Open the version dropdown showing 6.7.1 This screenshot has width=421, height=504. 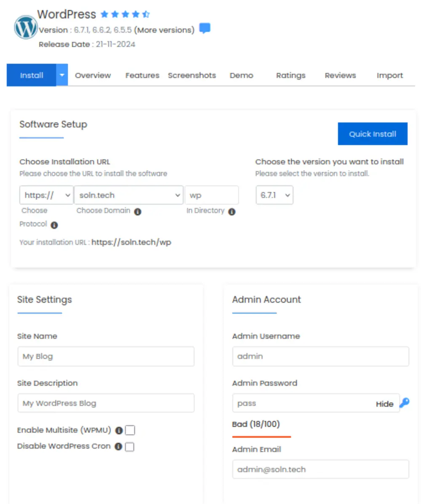pyautogui.click(x=274, y=195)
